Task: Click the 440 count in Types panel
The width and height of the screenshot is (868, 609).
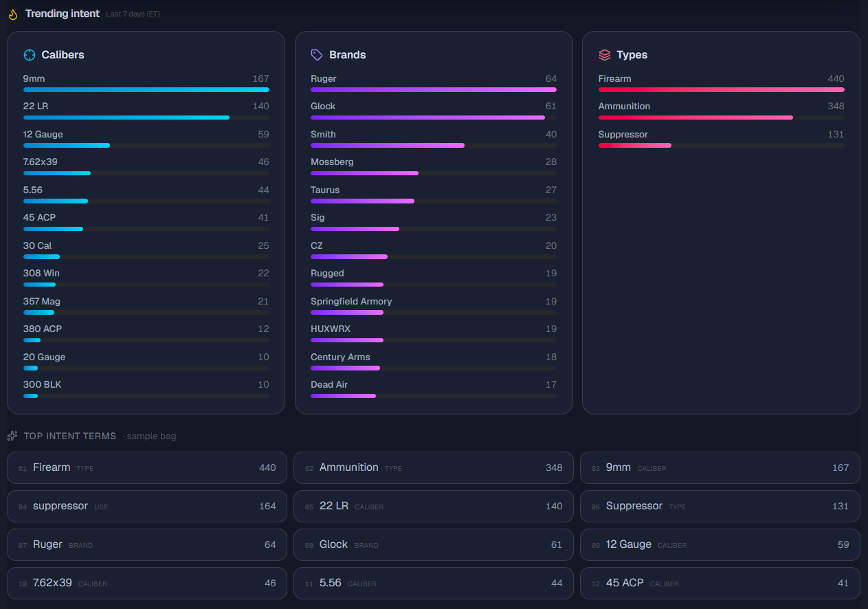Action: (836, 78)
